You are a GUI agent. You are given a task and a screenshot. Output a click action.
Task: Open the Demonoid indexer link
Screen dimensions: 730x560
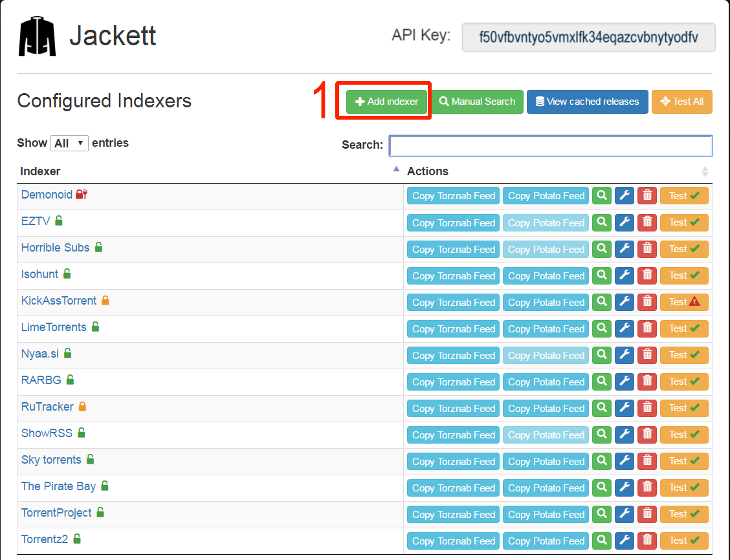[47, 195]
